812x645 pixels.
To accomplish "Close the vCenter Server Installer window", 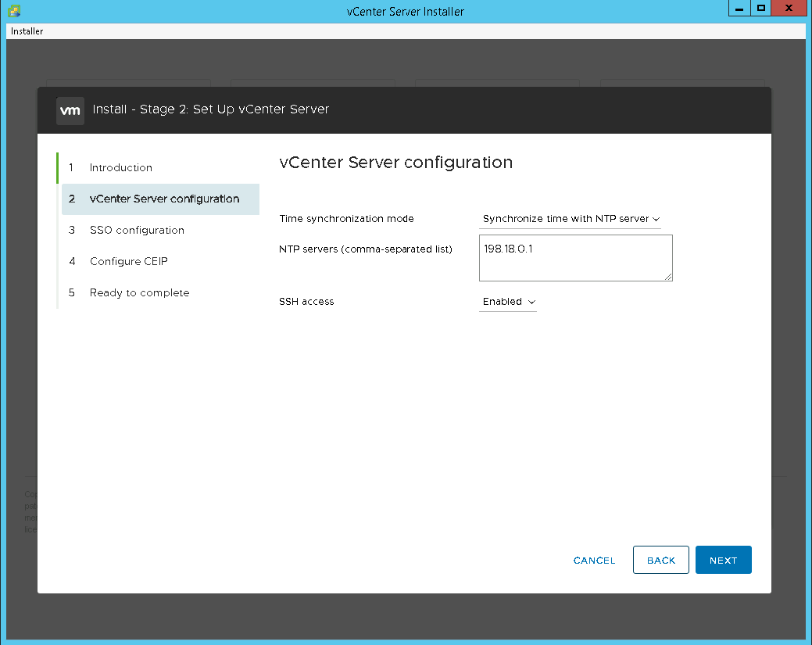I will [789, 9].
